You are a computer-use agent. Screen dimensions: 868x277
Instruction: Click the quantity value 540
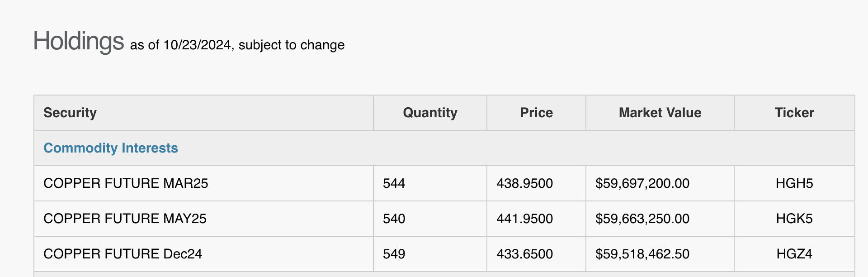pyautogui.click(x=394, y=219)
